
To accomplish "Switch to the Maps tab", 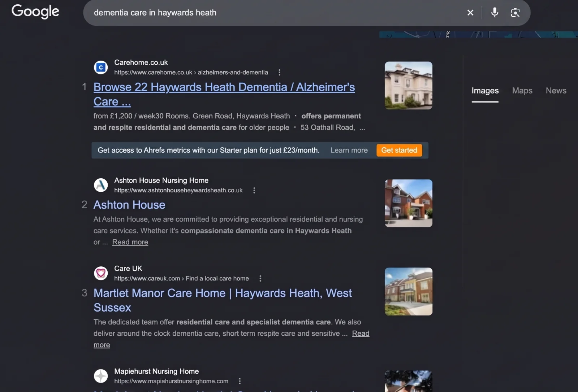I will [x=522, y=91].
